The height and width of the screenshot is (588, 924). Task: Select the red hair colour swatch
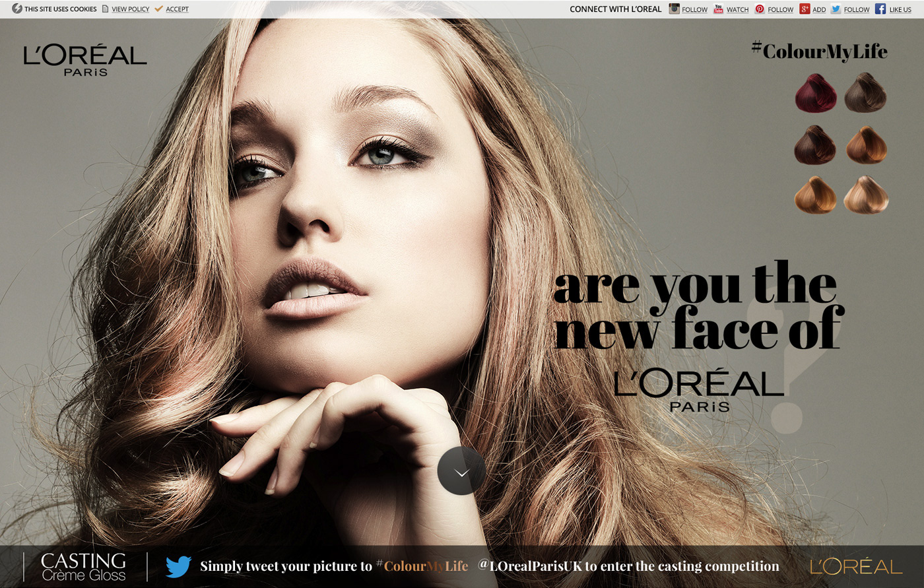coord(816,93)
